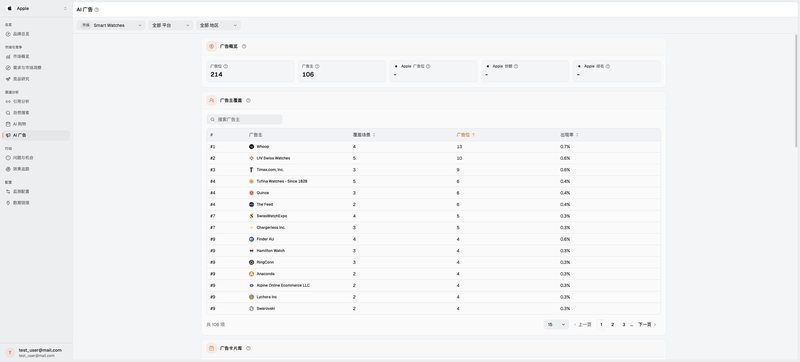
Task: Open the Apple brand switcher
Action: (x=36, y=9)
